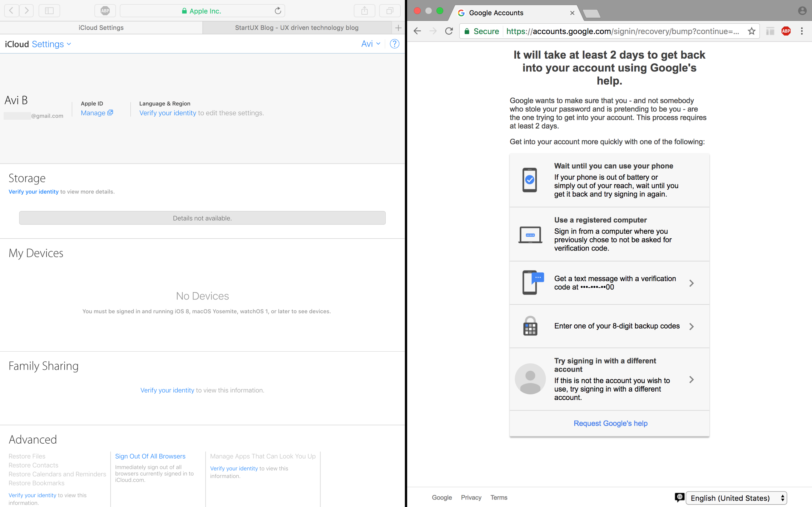Reload the Apple Inc. page in Safari
Image resolution: width=812 pixels, height=507 pixels.
tap(278, 11)
